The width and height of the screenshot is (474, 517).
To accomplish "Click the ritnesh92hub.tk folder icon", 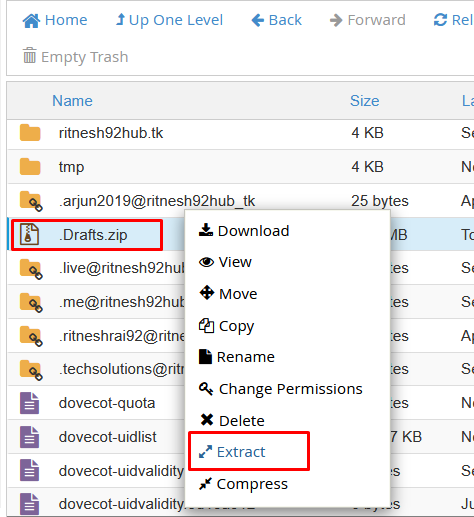I will [30, 133].
